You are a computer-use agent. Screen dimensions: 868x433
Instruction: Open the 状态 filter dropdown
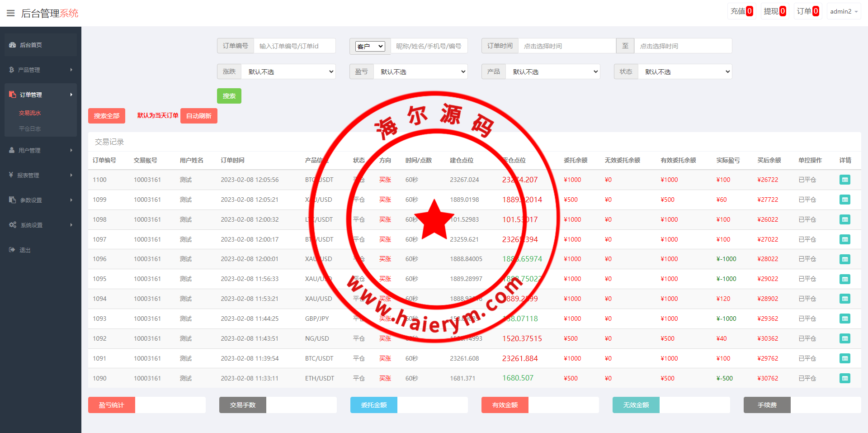(685, 71)
